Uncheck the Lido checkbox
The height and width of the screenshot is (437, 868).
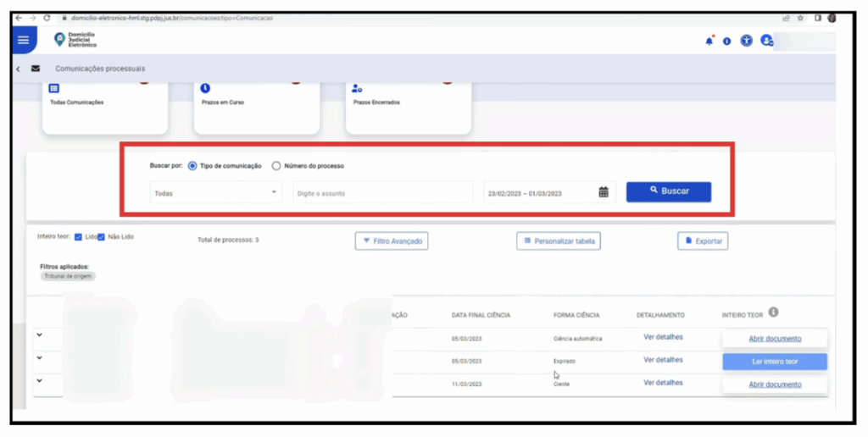coord(78,237)
